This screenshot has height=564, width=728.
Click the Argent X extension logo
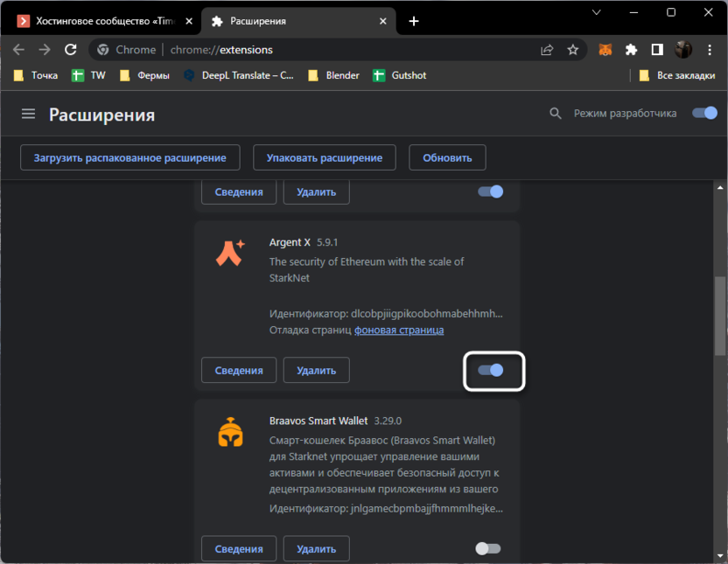(x=230, y=254)
